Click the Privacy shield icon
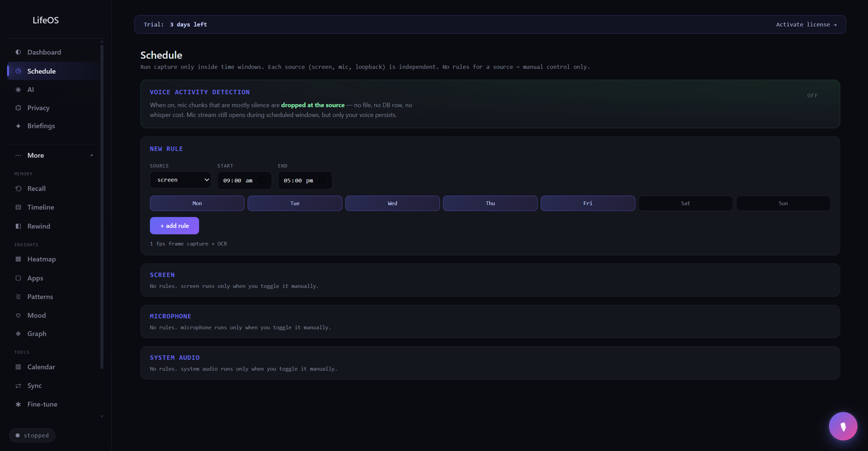The image size is (868, 451). [x=18, y=108]
